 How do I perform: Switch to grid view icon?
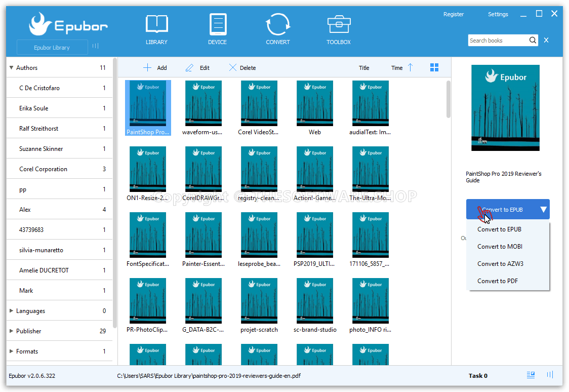434,67
